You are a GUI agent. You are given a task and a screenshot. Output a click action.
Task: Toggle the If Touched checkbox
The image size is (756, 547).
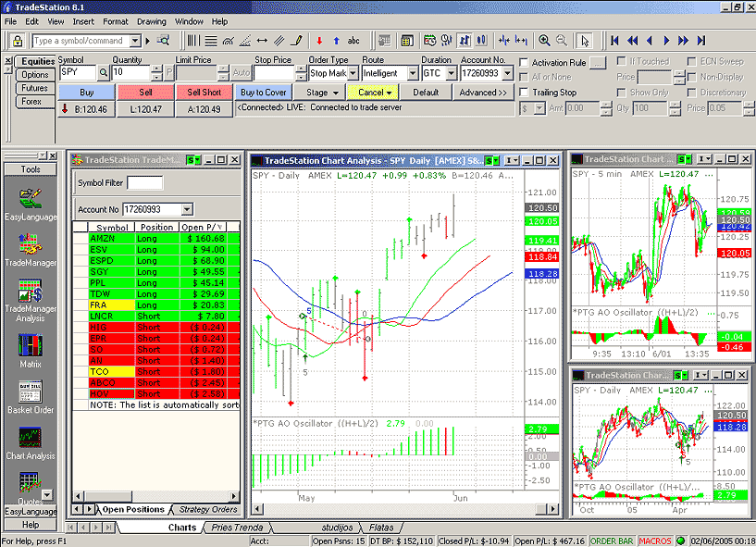(x=622, y=61)
